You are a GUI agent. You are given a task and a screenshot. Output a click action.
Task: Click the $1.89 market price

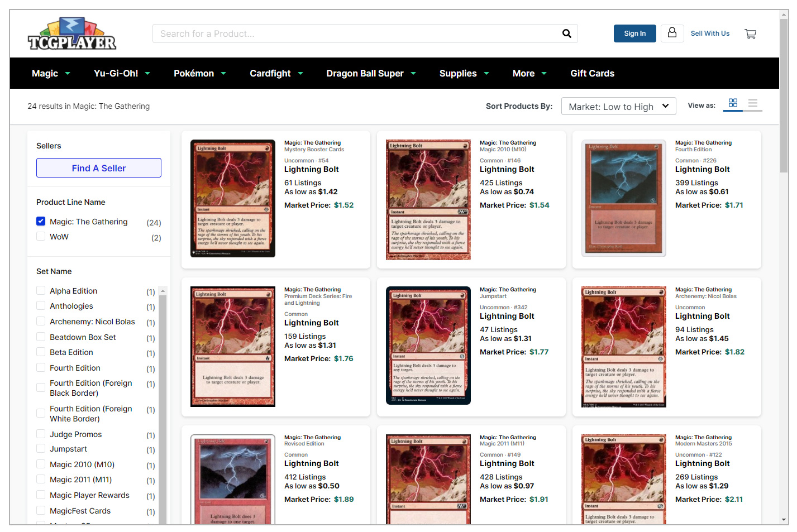click(343, 499)
